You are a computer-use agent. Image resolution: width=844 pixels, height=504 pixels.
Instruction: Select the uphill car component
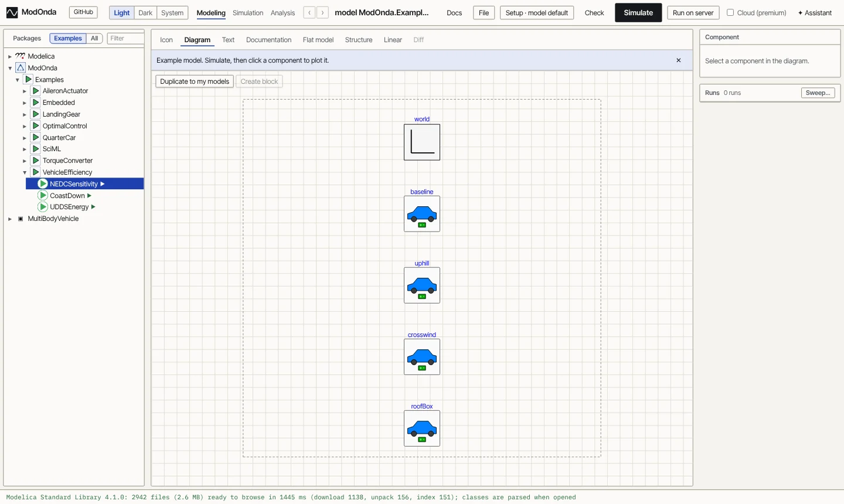coord(422,285)
